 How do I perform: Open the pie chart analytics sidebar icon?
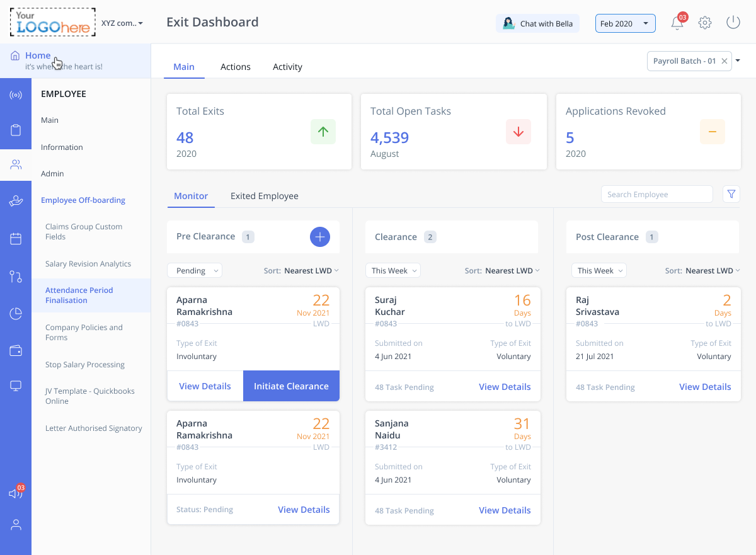pos(16,314)
